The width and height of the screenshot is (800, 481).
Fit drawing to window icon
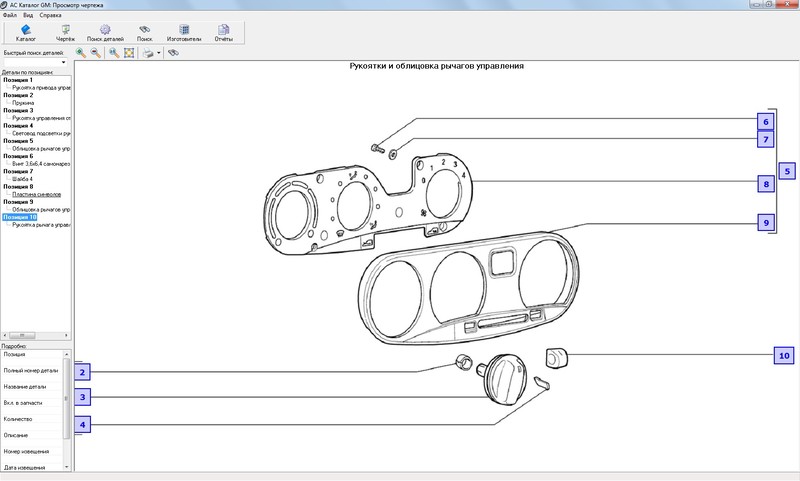coord(129,52)
